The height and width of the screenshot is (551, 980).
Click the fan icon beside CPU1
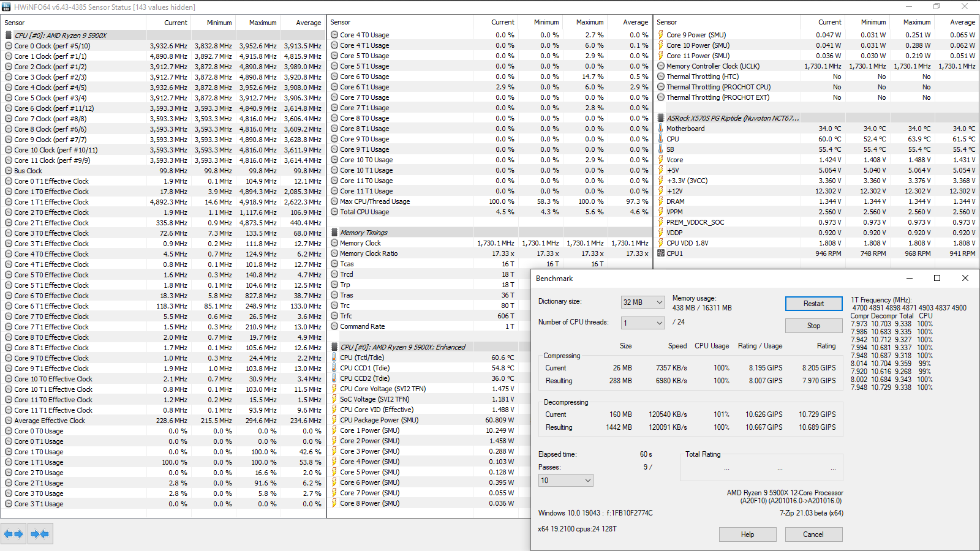(x=661, y=253)
